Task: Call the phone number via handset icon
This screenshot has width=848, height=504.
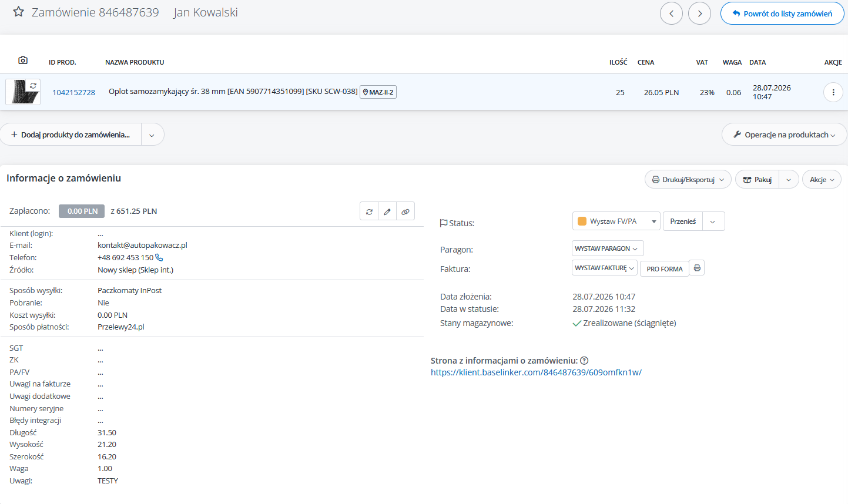Action: [x=159, y=257]
